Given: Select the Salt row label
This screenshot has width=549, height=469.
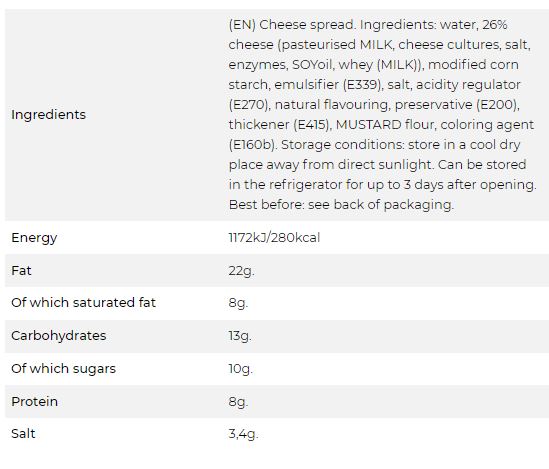Looking at the screenshot, I should (x=23, y=434).
